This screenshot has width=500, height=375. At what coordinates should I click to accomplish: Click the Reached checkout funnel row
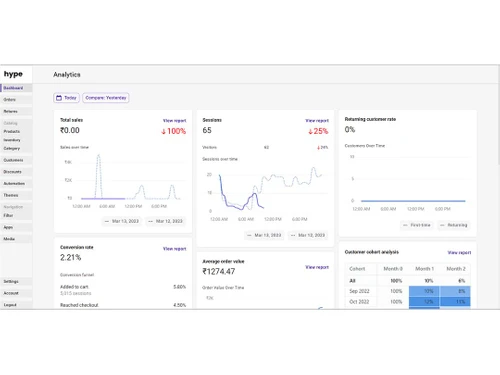123,305
